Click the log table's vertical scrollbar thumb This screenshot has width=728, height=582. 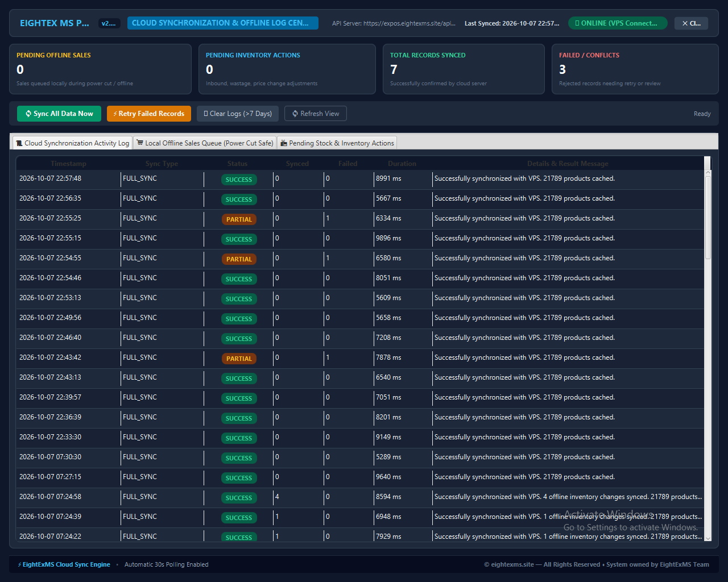tap(708, 218)
